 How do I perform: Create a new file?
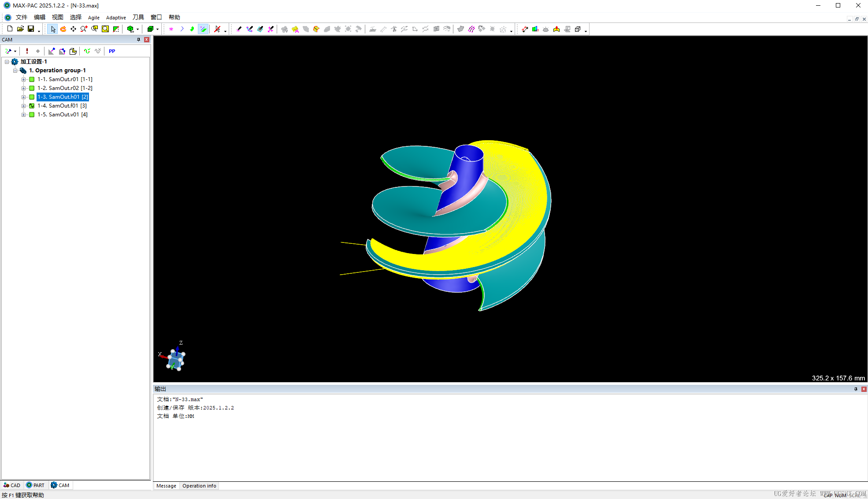click(x=10, y=29)
